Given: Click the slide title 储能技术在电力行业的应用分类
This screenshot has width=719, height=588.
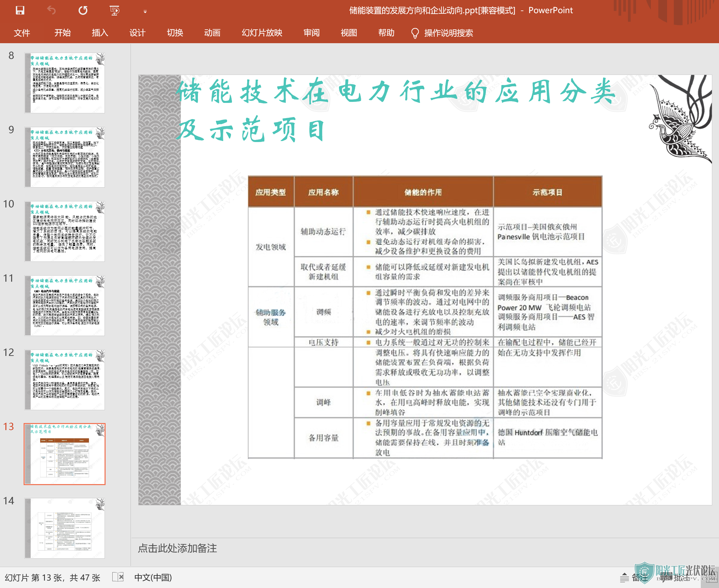Looking at the screenshot, I should (395, 91).
